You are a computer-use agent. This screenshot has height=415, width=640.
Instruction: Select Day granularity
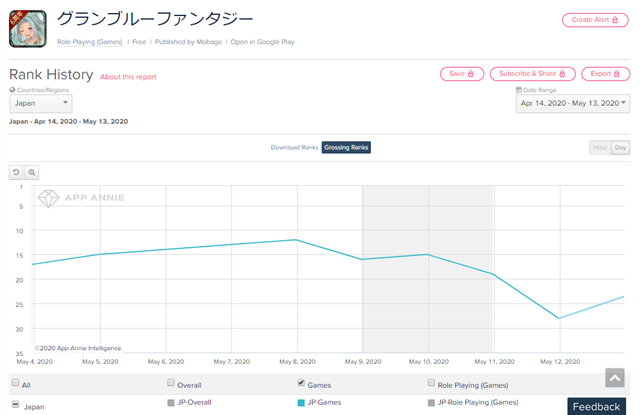tap(620, 147)
